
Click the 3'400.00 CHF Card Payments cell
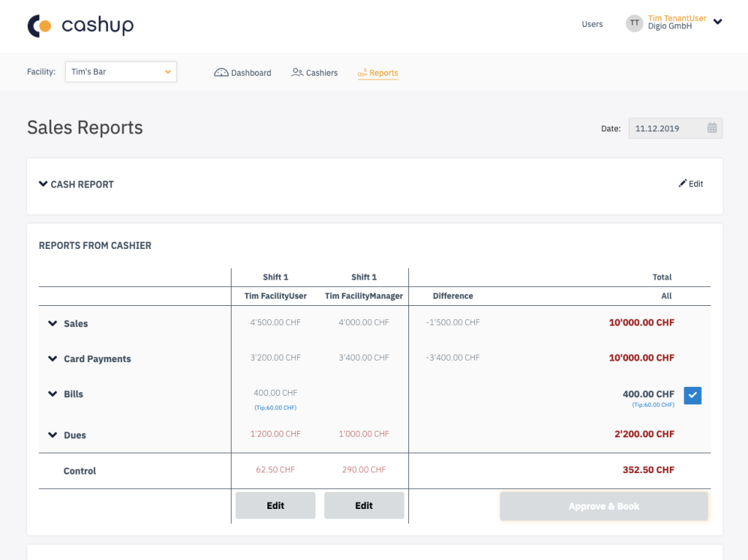click(364, 358)
